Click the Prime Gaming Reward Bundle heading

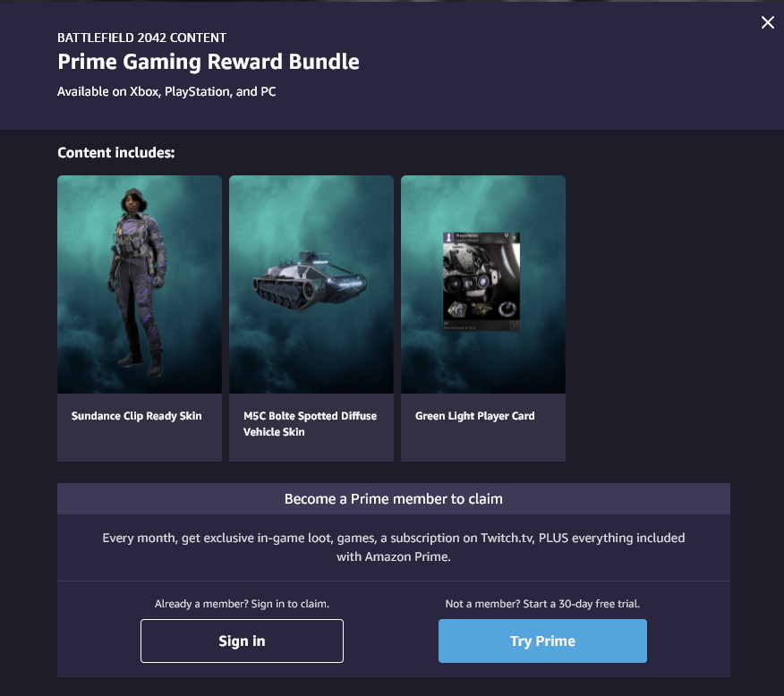pyautogui.click(x=209, y=63)
